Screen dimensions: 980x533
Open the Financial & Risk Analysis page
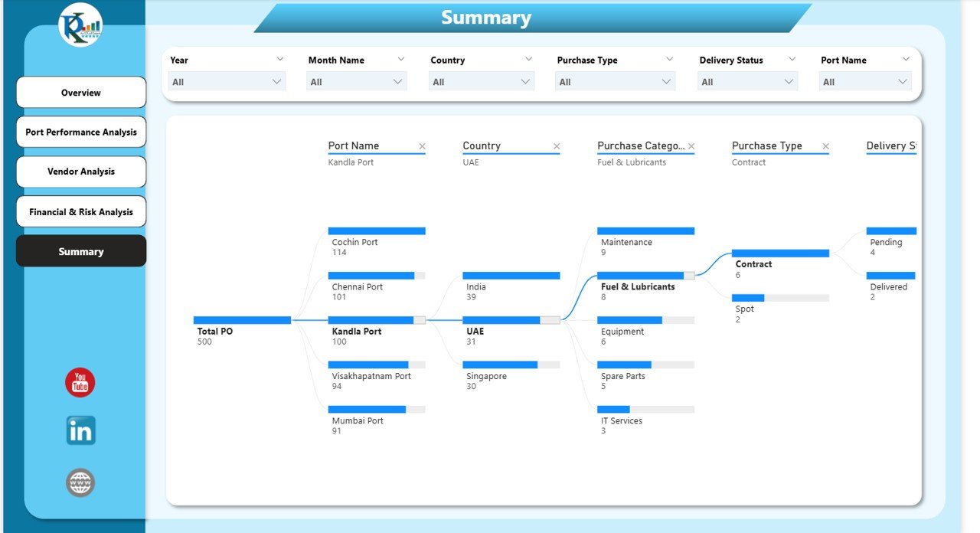pyautogui.click(x=80, y=211)
